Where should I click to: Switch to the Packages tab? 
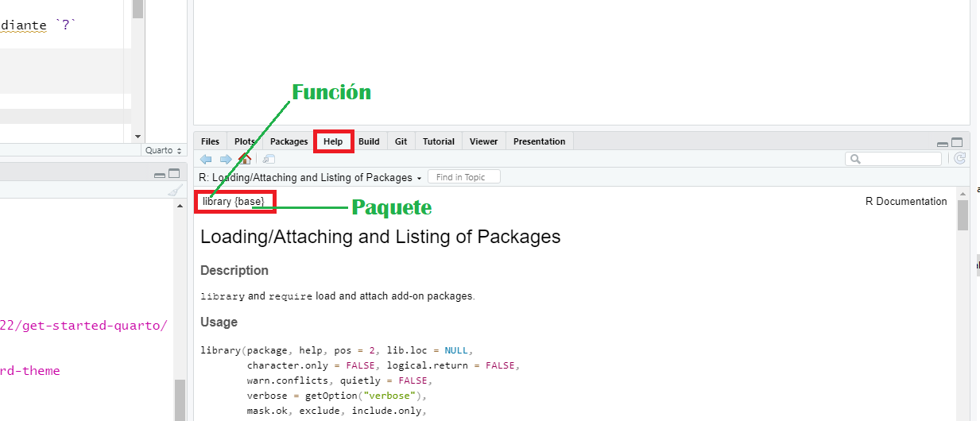(289, 141)
